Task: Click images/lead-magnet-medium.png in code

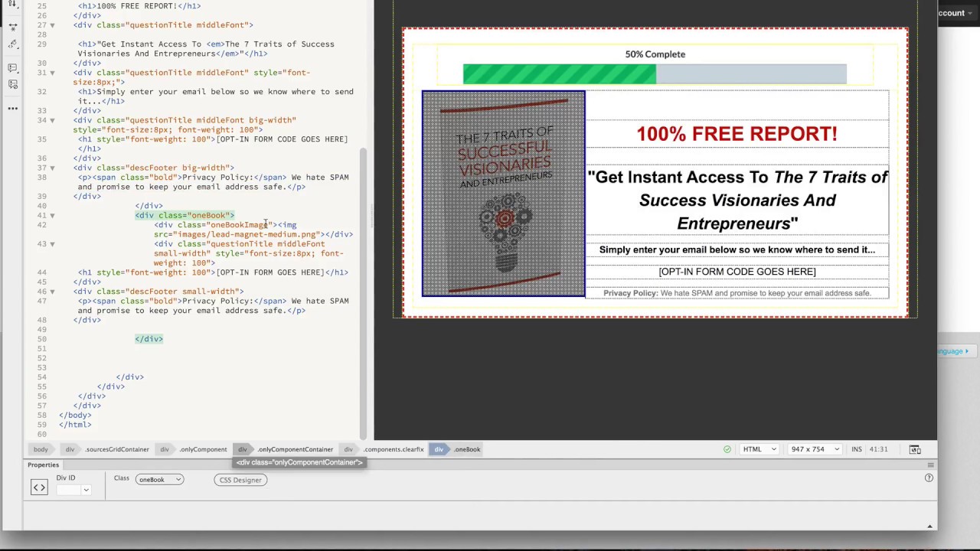Action: pyautogui.click(x=247, y=234)
